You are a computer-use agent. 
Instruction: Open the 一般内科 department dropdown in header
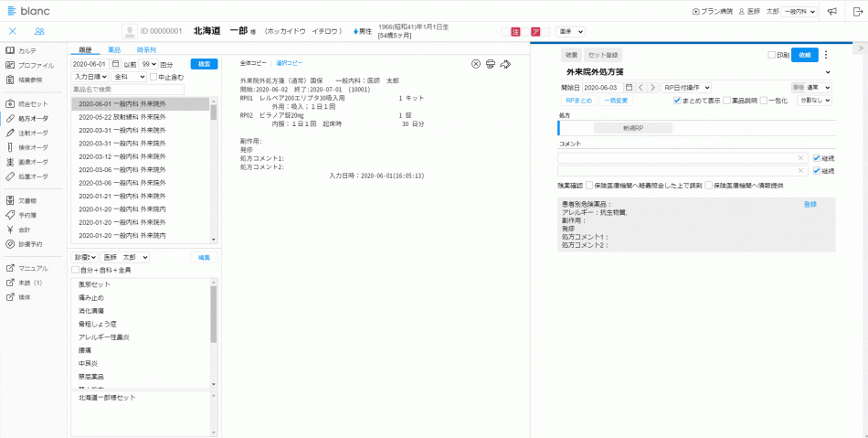click(799, 11)
